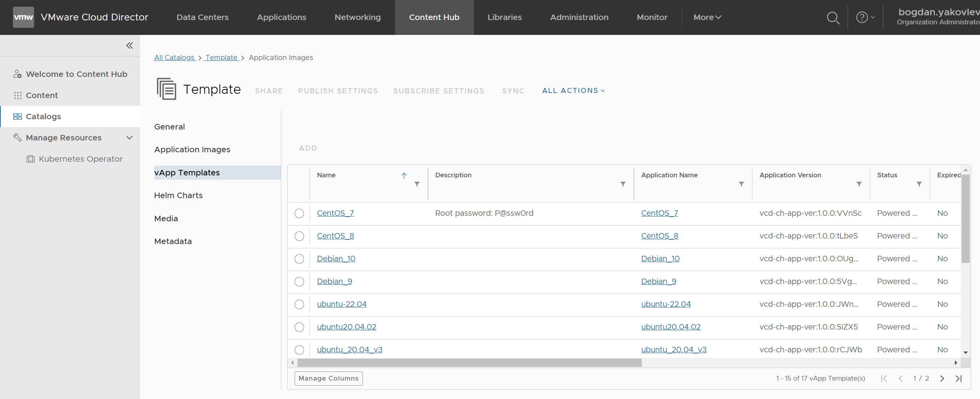Click the ADD button above the table
980x399 pixels.
point(308,148)
